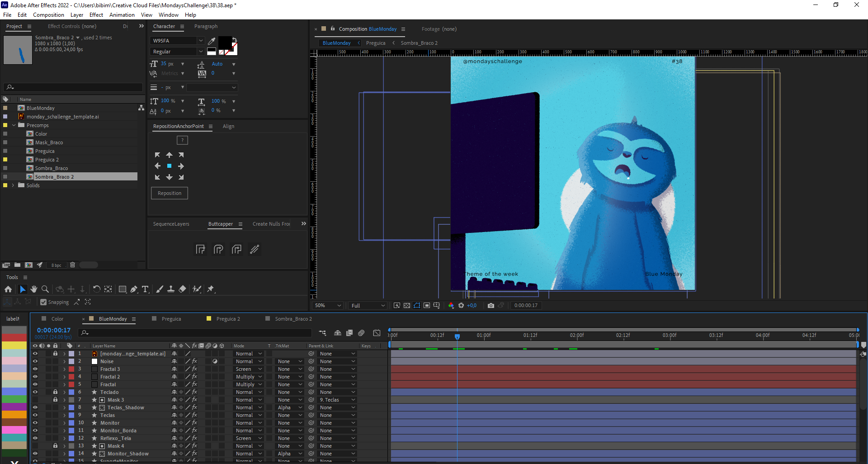This screenshot has width=868, height=464.
Task: Open the Effect menu
Action: [96, 15]
